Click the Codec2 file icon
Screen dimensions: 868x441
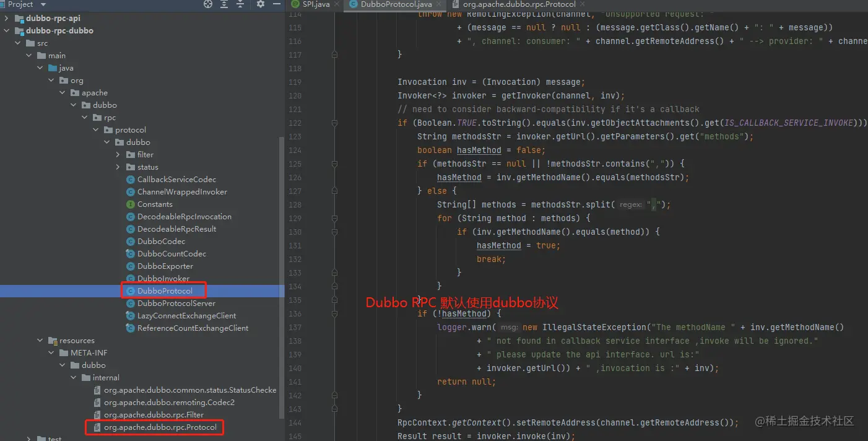(x=97, y=403)
